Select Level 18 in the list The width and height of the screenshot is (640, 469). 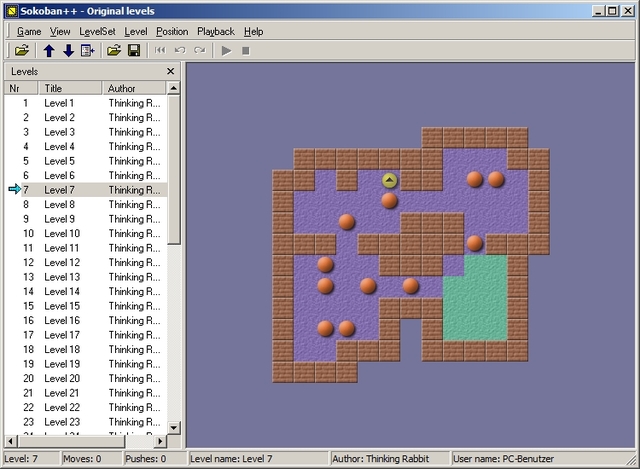[x=86, y=349]
